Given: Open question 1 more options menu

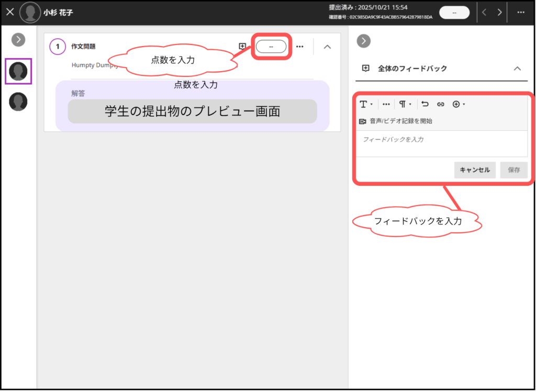Looking at the screenshot, I should (x=300, y=46).
